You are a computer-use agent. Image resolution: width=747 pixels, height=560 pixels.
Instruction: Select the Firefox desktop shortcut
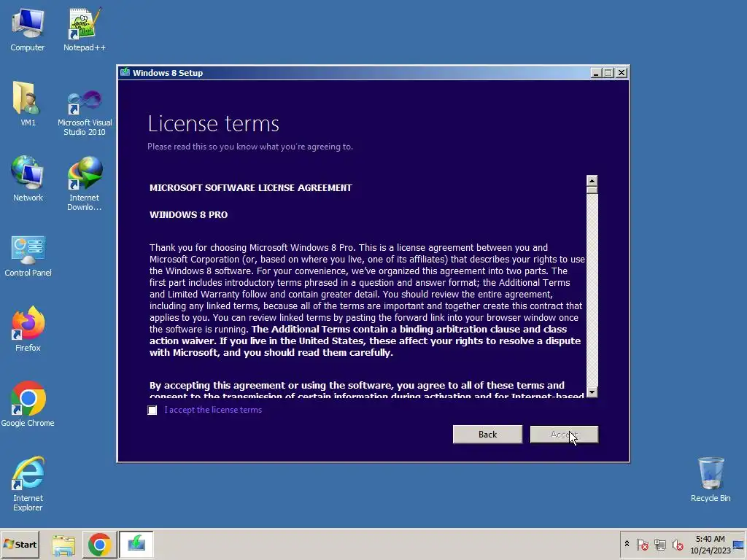pos(28,330)
